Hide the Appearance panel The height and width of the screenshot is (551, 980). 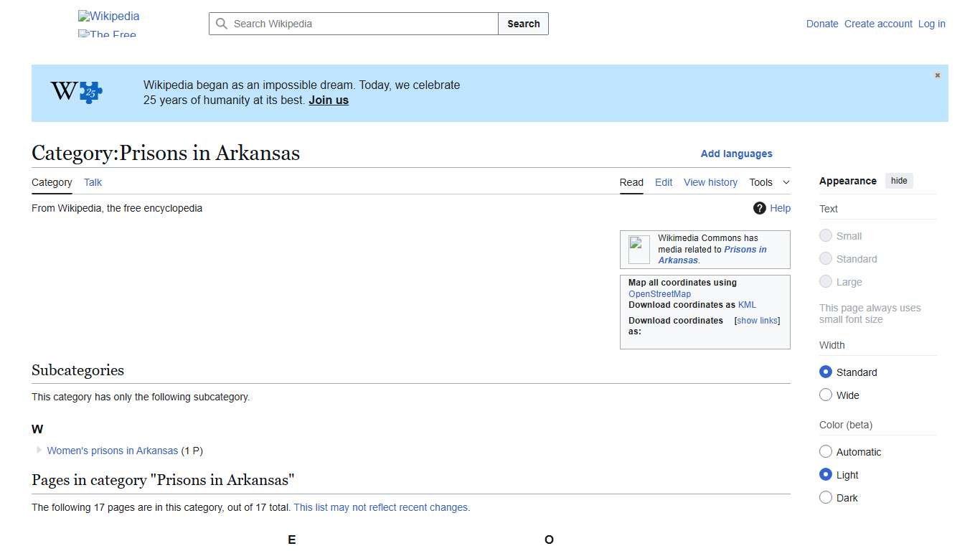pos(899,180)
